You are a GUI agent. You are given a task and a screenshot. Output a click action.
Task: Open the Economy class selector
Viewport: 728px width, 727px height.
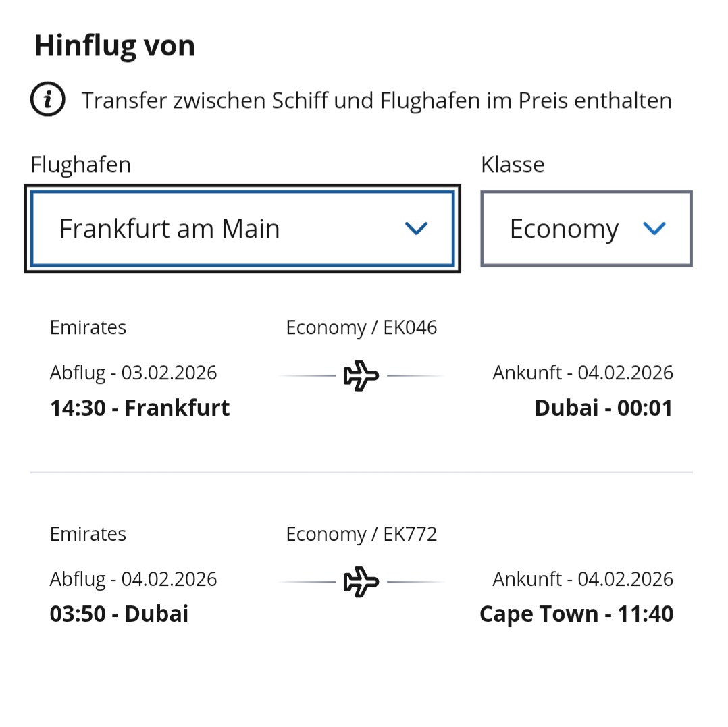(586, 229)
